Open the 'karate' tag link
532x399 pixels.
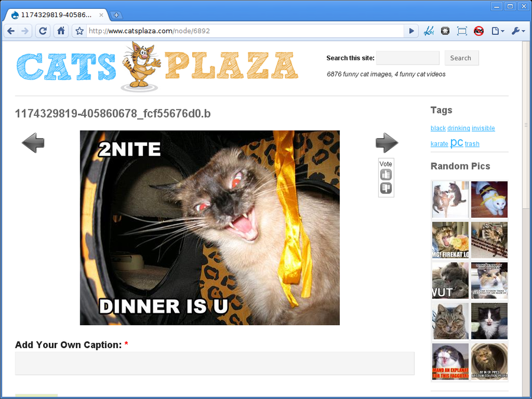439,144
